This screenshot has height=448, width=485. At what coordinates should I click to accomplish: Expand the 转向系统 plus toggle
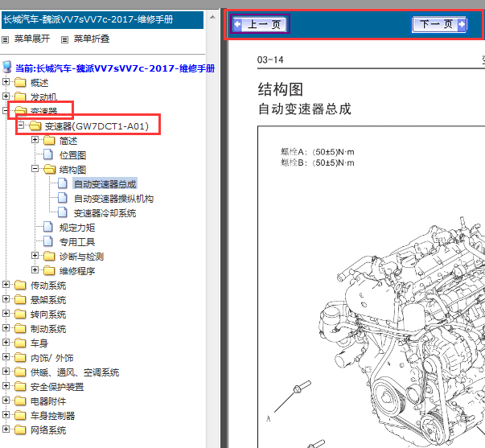(6, 314)
